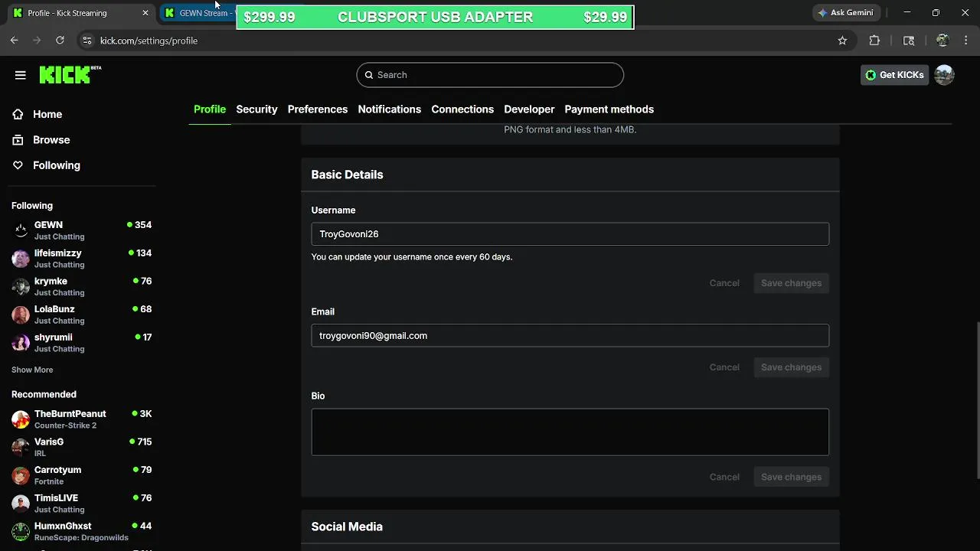
Task: Go back with browser back arrow
Action: point(14,41)
